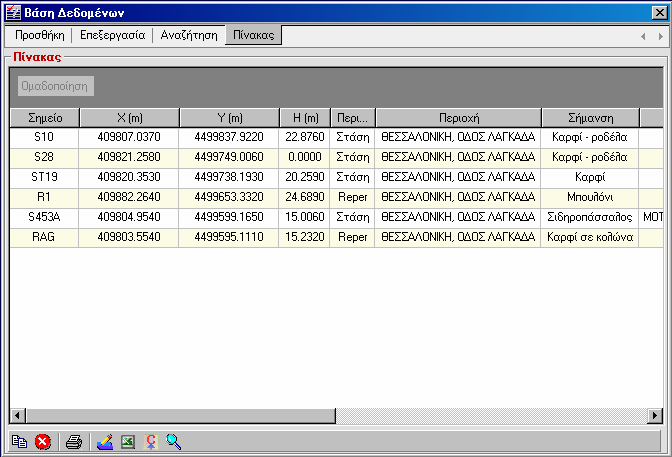672x457 pixels.
Task: Click the Περιοχή column header
Action: pyautogui.click(x=459, y=118)
